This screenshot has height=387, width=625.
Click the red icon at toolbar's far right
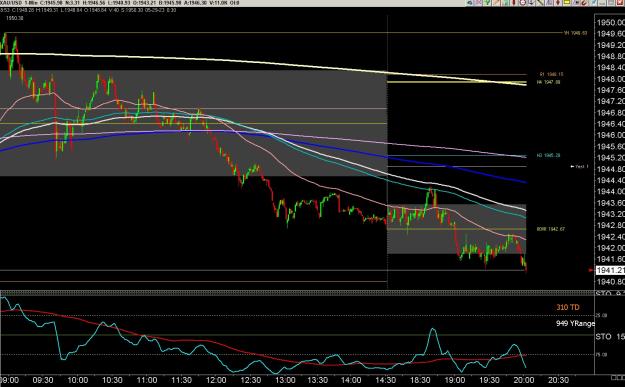(x=620, y=2)
